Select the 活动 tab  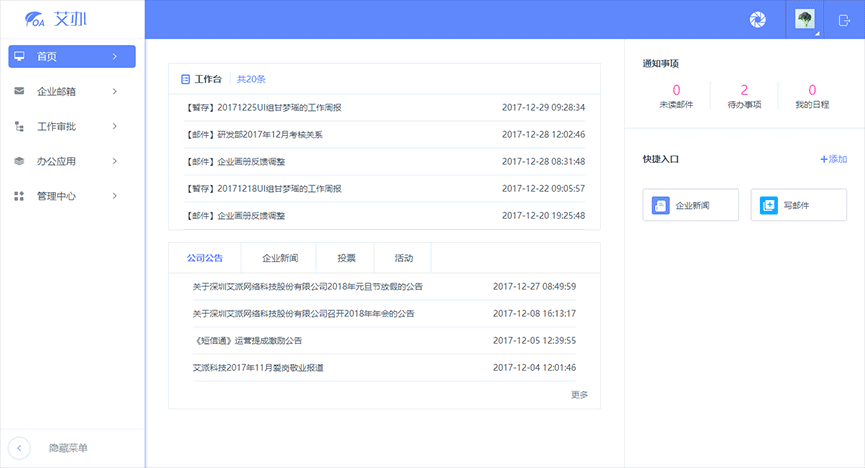coord(403,258)
